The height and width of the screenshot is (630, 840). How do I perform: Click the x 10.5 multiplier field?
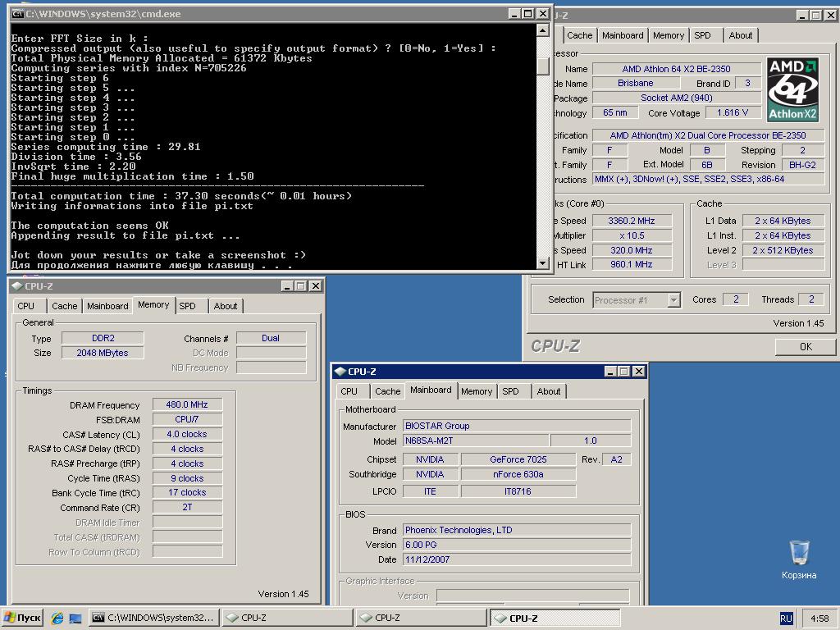point(632,235)
